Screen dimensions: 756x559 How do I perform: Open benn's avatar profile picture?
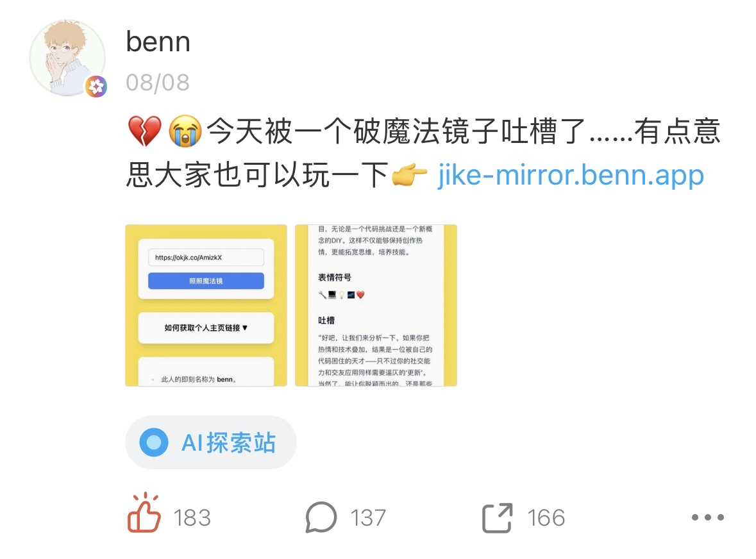pos(67,58)
